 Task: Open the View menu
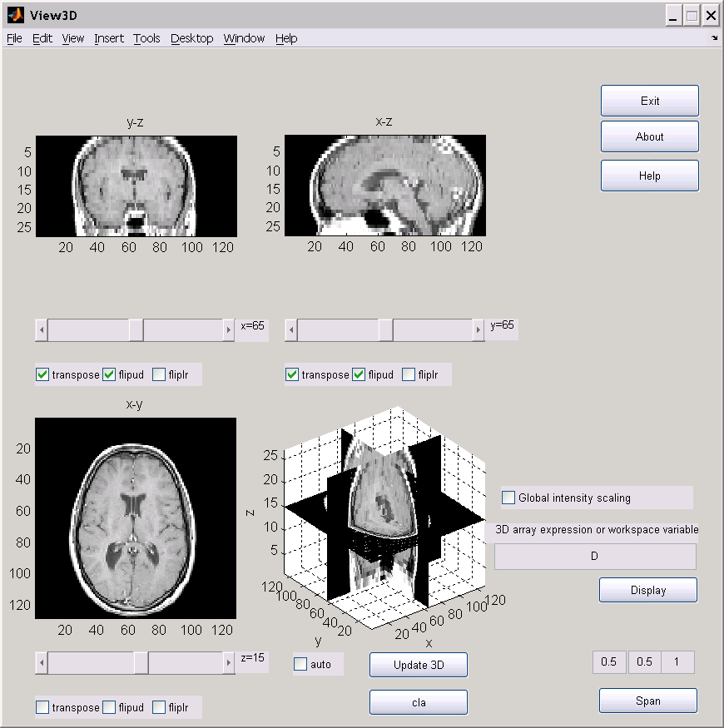(x=73, y=38)
